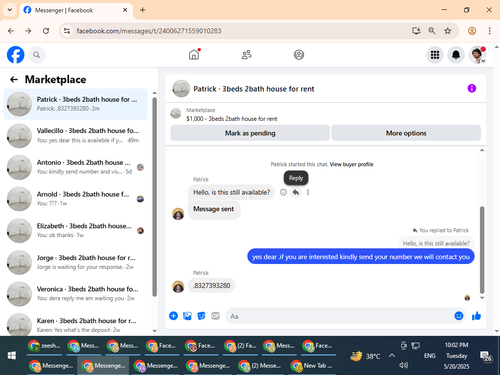This screenshot has width=500, height=375.
Task: Click the install app icon in address bar
Action: point(416,31)
